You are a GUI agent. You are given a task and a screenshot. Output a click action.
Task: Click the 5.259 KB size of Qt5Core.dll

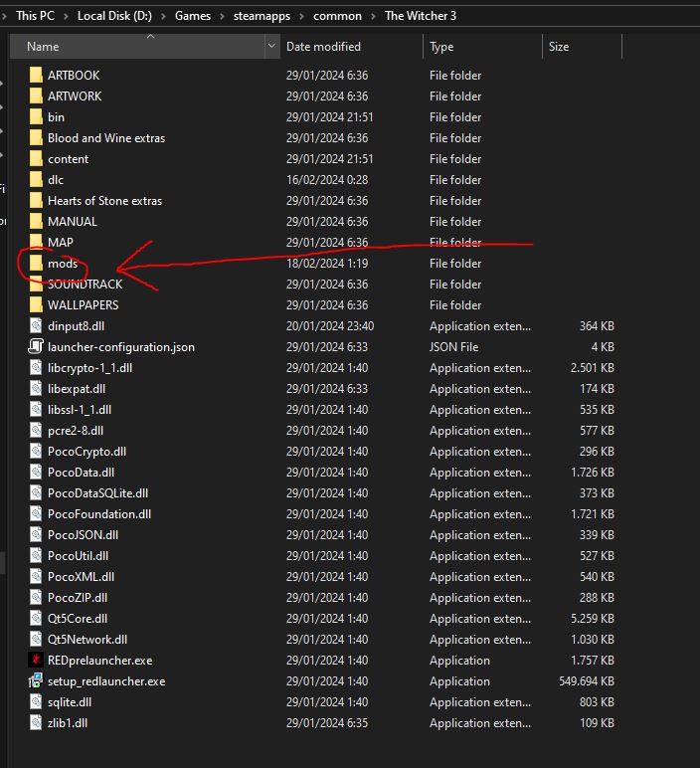pyautogui.click(x=593, y=618)
